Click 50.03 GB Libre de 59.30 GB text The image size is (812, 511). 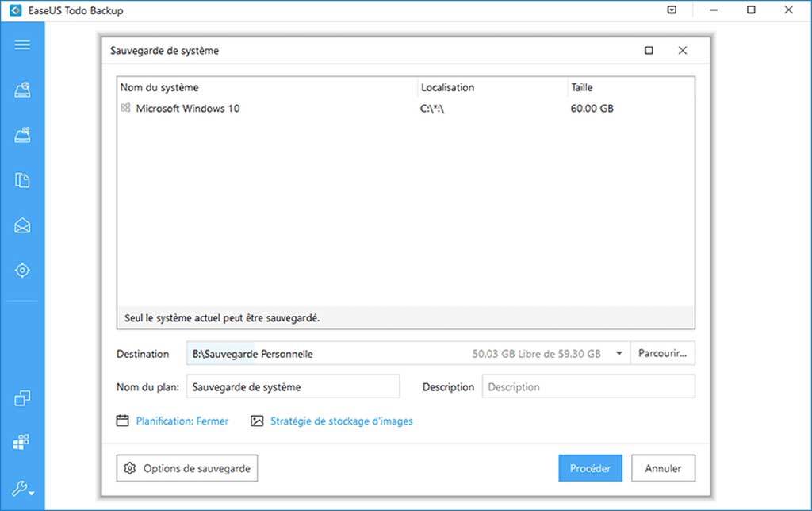537,354
